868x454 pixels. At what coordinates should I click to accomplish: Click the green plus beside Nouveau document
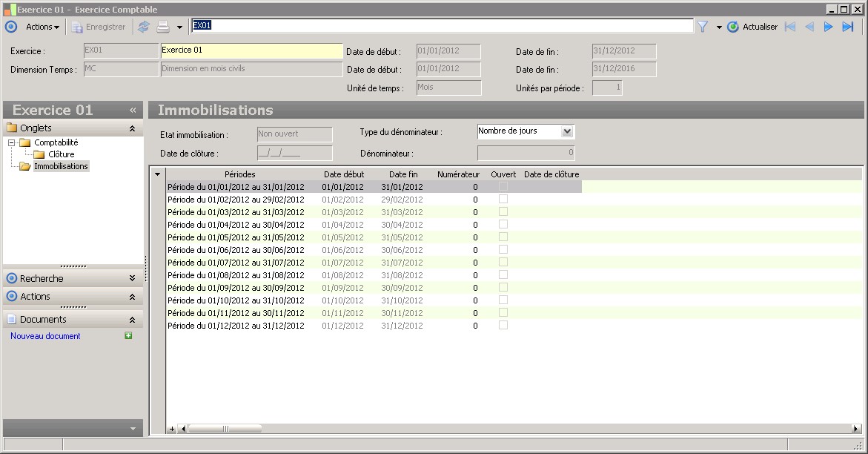pos(128,336)
